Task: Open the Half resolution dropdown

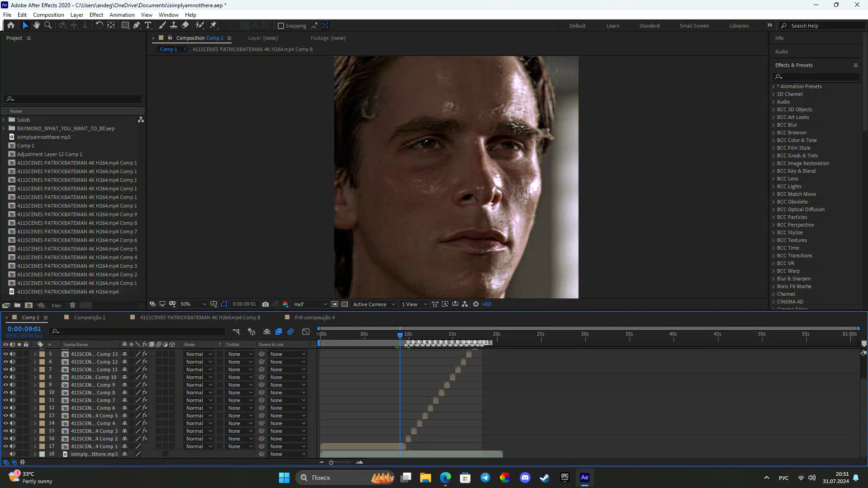Action: (x=310, y=304)
